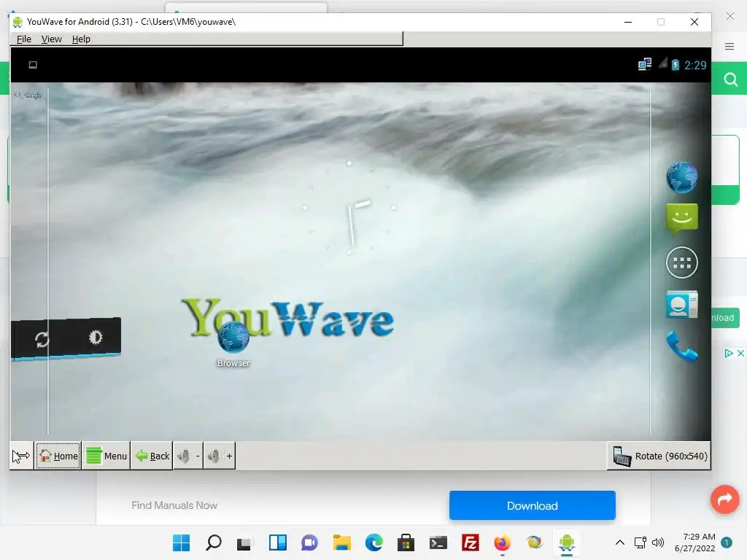Click the Home button in YouWave toolbar

(x=58, y=456)
